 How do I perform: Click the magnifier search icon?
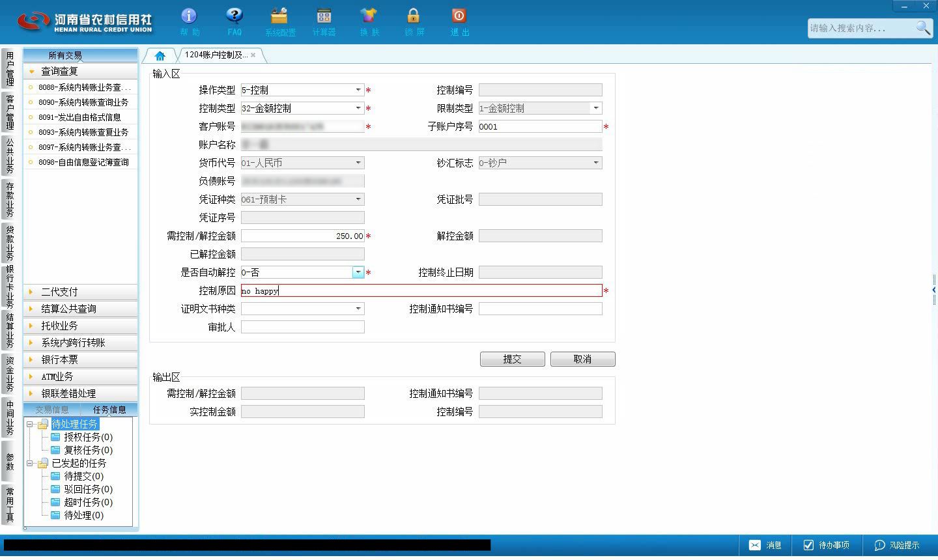coord(924,27)
